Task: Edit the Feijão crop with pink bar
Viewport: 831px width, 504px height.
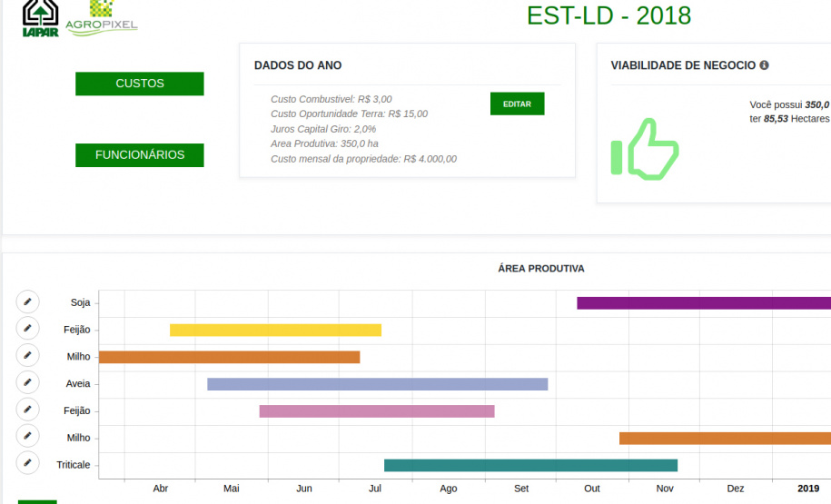Action: 27,410
